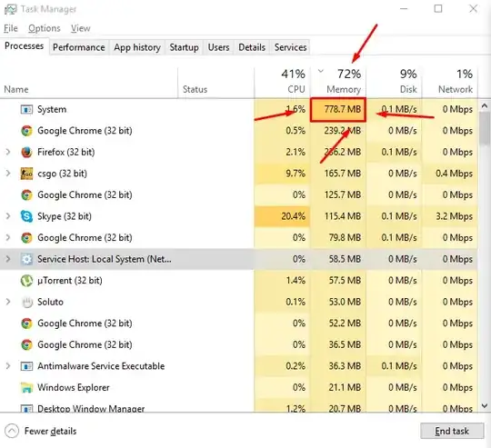Expand the csgo (32 bit) process group
Image resolution: width=491 pixels, height=448 pixels.
pyautogui.click(x=8, y=174)
